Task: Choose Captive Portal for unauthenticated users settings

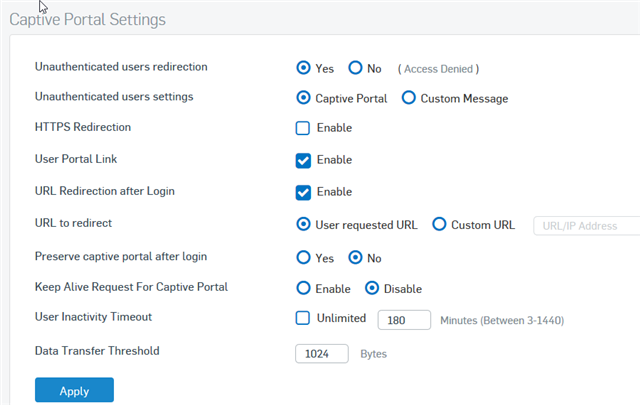Action: pos(304,98)
